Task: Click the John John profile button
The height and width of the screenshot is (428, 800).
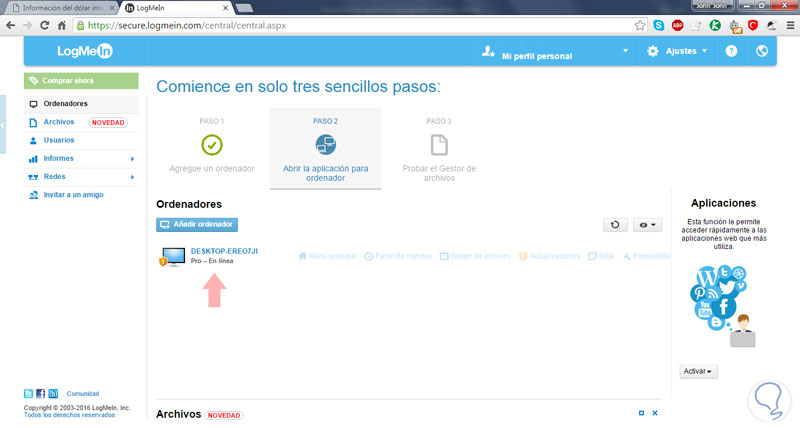Action: click(x=712, y=6)
